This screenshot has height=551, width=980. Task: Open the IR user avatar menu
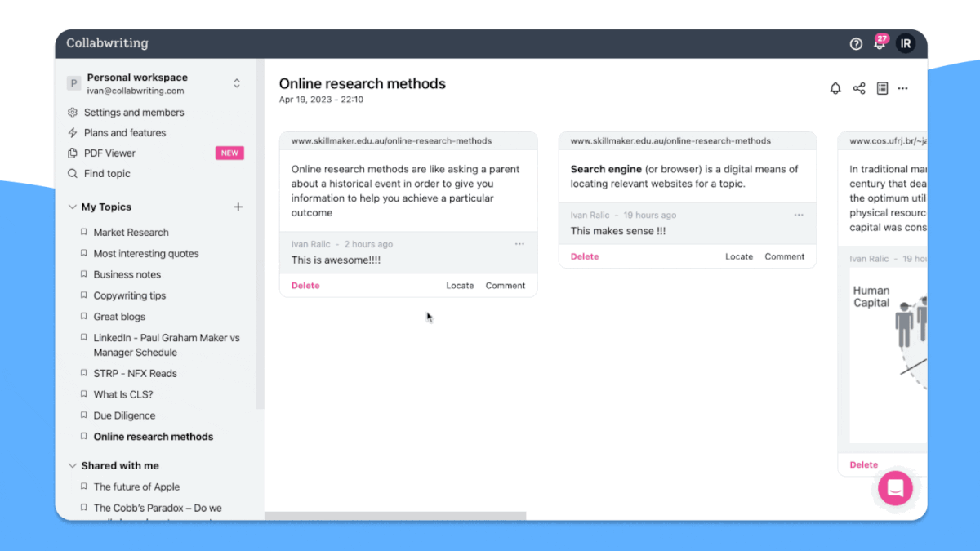pos(905,44)
